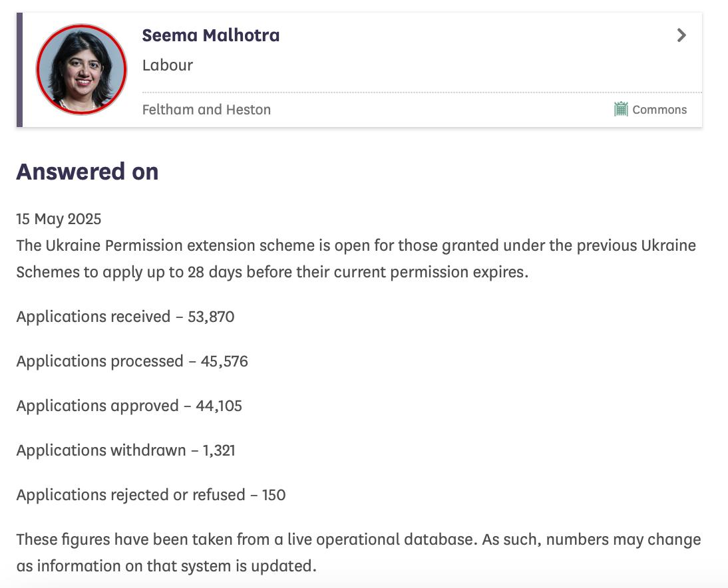This screenshot has height=588, width=728.
Task: Click the purple bar on member card
Action: click(19, 70)
